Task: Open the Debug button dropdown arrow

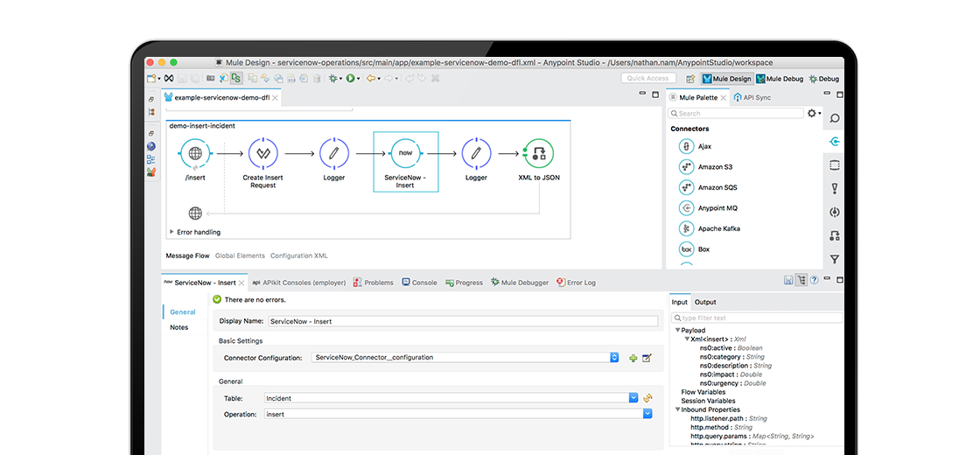Action: pyautogui.click(x=341, y=79)
